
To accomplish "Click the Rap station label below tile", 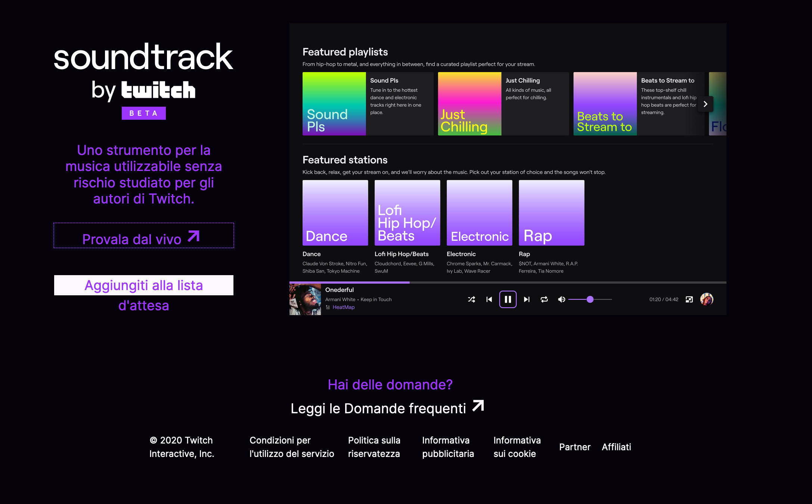I will [x=524, y=254].
